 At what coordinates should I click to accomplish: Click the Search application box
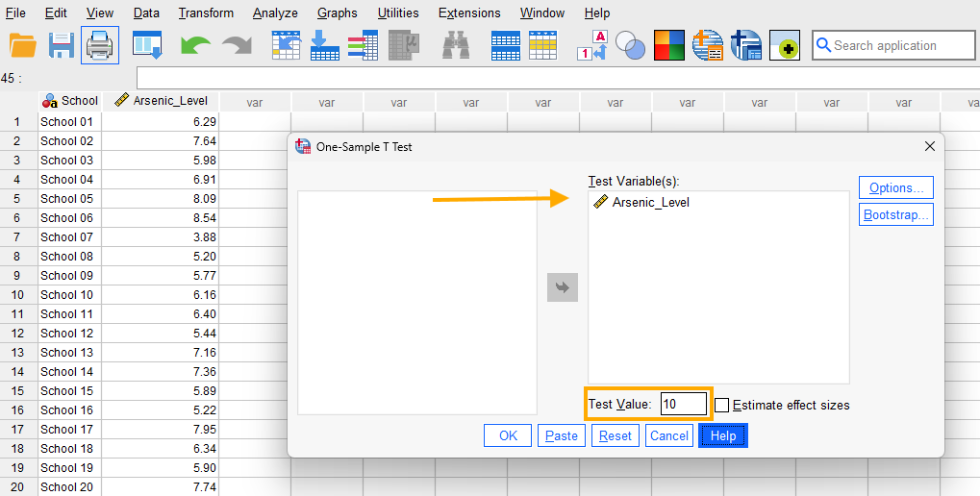(893, 45)
